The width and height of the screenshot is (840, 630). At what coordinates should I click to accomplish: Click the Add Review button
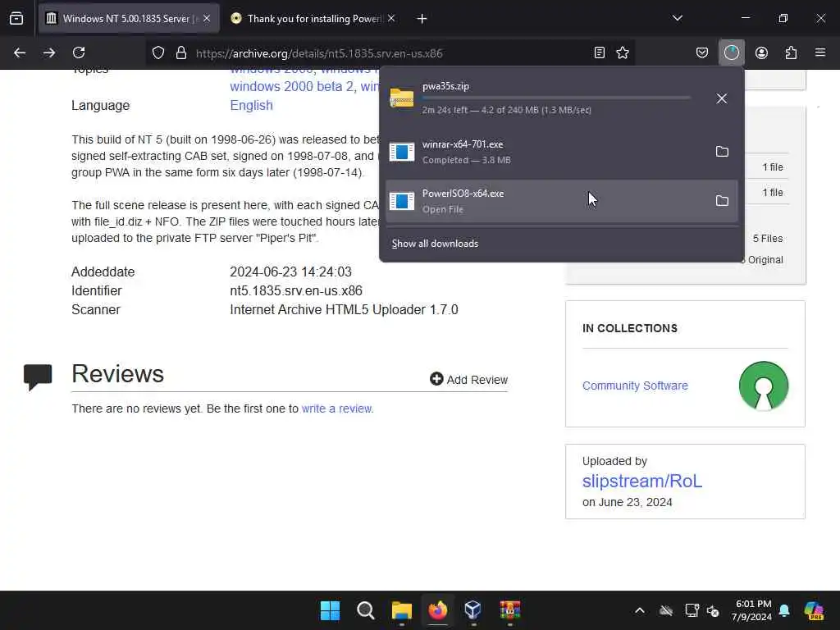click(468, 379)
